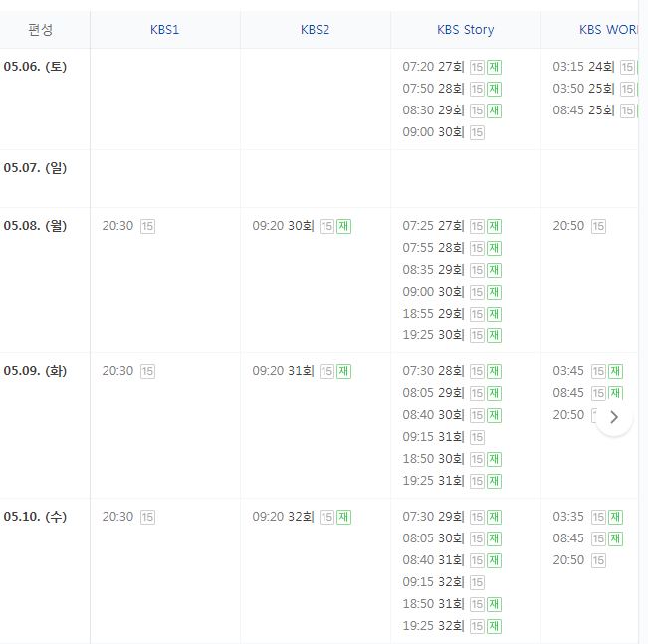Viewport: 648px width, 644px height.
Task: Click the 15 badge for KBS1 20:30 on 05.10
Action: [147, 517]
